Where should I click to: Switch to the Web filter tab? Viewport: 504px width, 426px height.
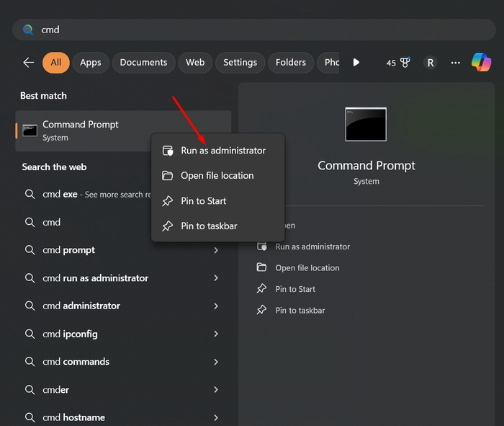(195, 63)
